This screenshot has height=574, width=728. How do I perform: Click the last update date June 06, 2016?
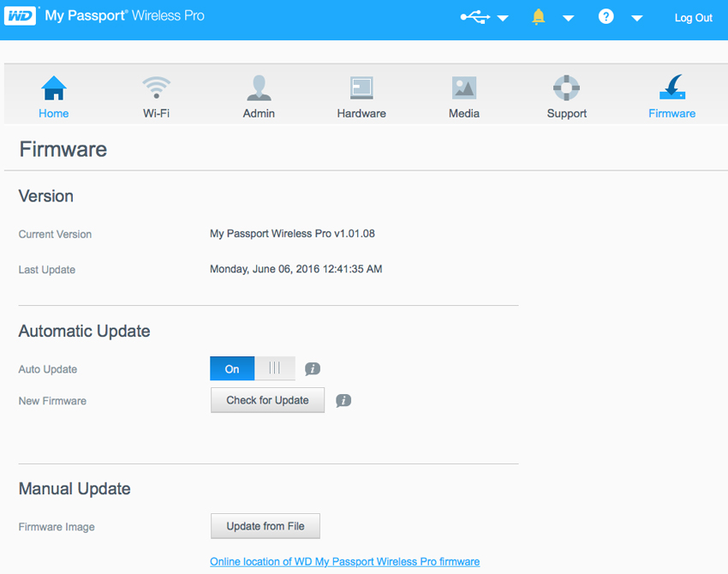click(286, 269)
